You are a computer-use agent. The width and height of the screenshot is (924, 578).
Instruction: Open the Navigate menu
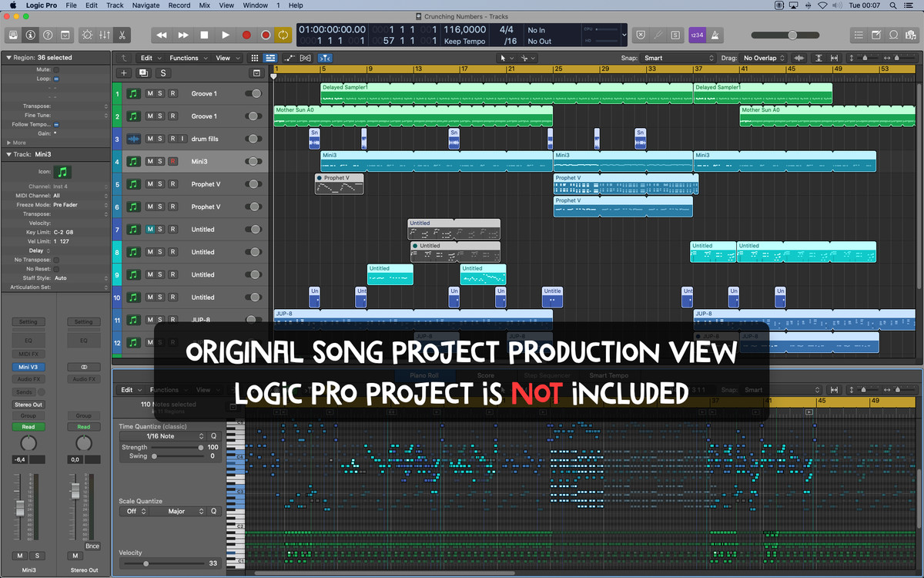[146, 5]
